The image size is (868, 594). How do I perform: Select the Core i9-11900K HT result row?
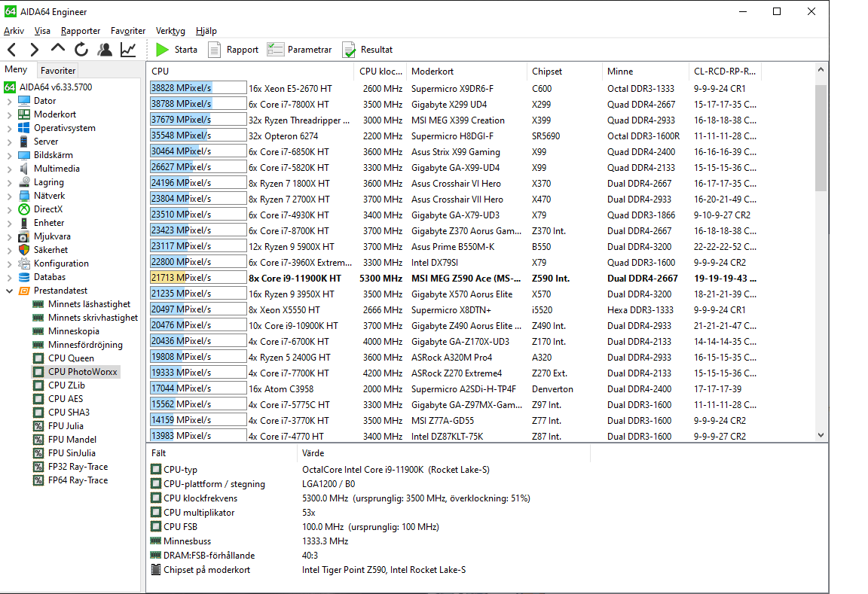tap(295, 279)
